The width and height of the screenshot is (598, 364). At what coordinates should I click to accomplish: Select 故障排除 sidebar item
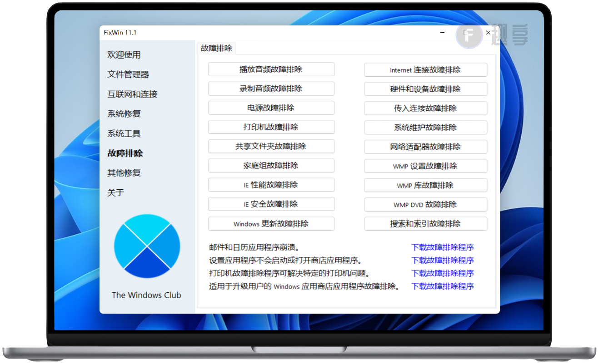[125, 153]
